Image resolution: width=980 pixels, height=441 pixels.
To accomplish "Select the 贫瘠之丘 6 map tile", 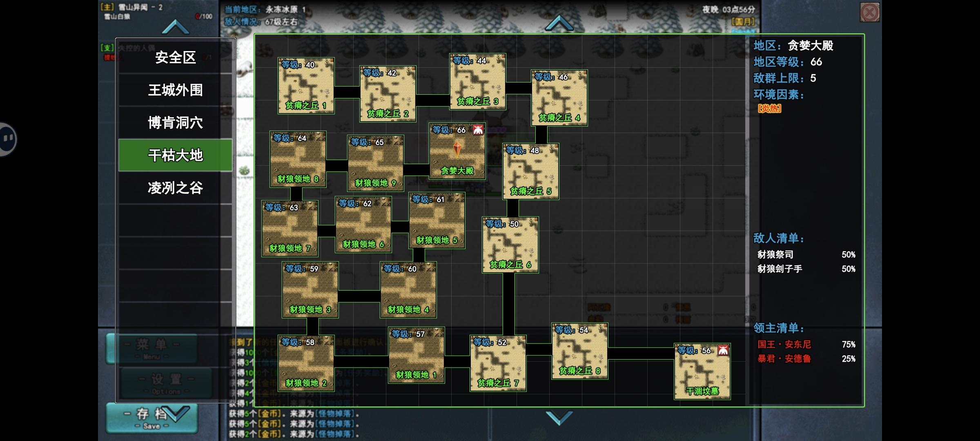I will pos(510,245).
